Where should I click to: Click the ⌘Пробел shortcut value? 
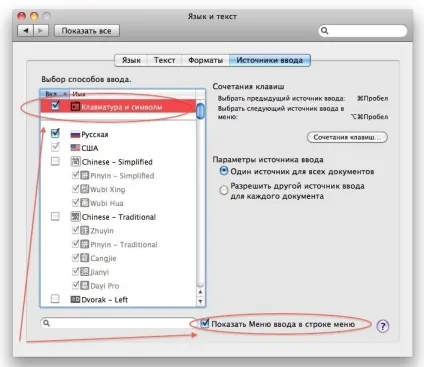tap(372, 98)
